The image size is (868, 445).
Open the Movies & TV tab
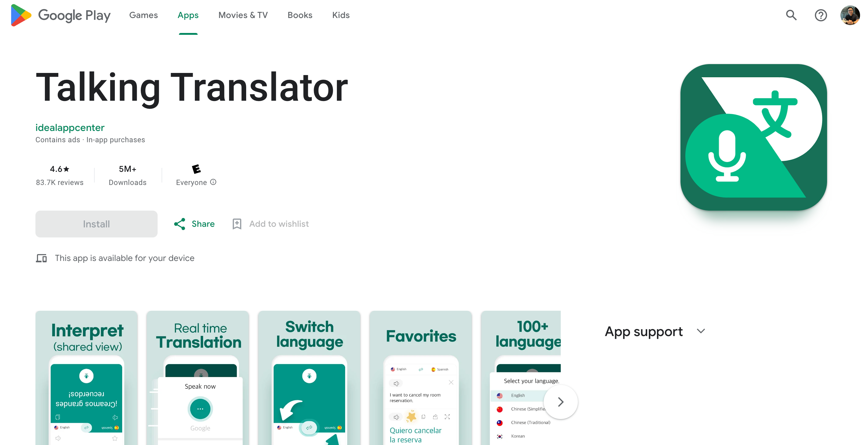243,15
